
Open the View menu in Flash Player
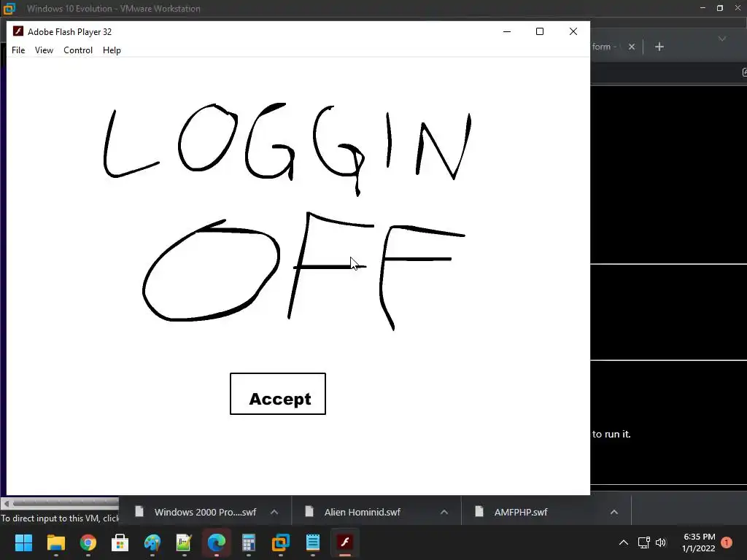(44, 50)
